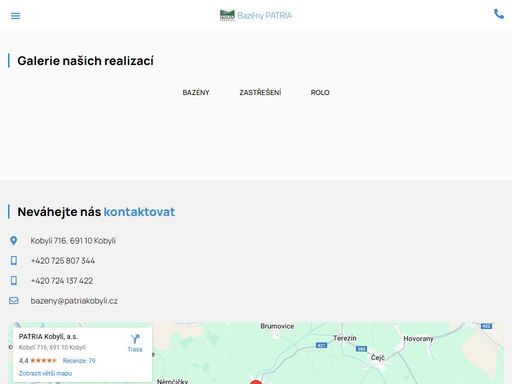512x384 pixels.
Task: Switch to the ZASTŘEŠENÍ gallery tab
Action: pos(260,92)
